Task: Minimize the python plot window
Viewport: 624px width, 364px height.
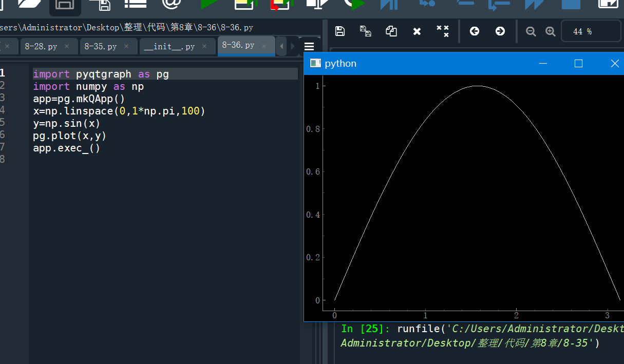Action: pos(543,63)
